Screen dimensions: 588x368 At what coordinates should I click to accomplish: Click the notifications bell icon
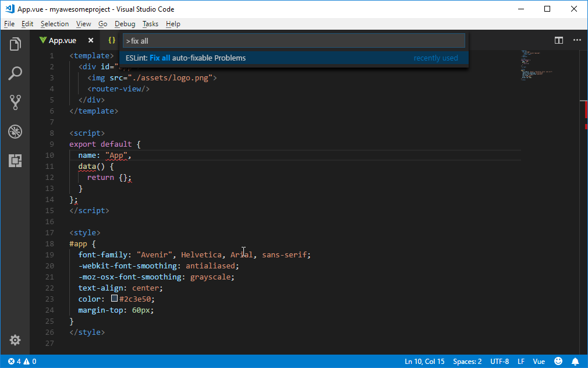click(x=575, y=361)
